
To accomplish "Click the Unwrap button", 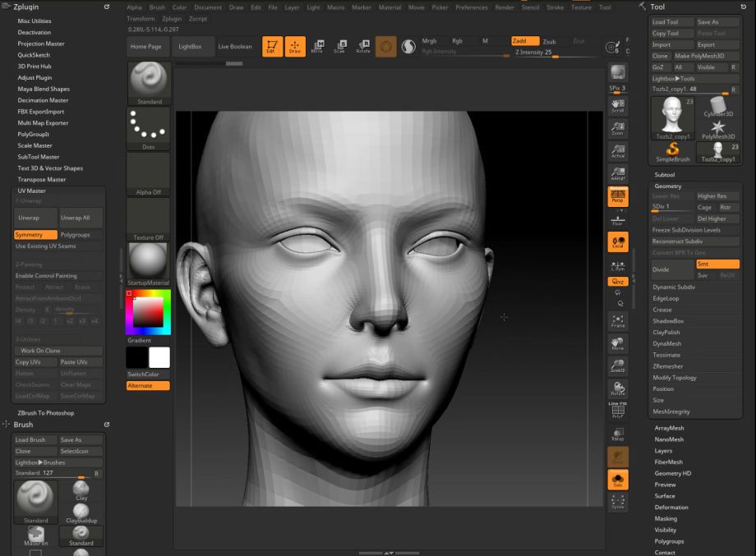I will point(35,218).
